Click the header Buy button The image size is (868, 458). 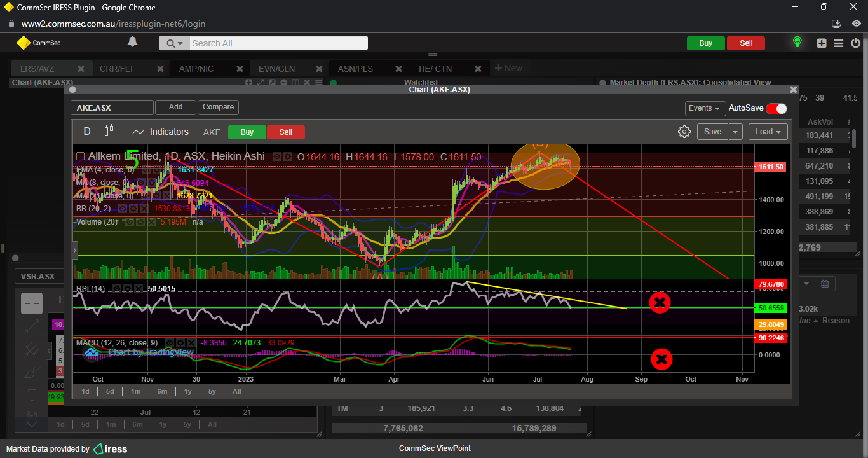[705, 43]
